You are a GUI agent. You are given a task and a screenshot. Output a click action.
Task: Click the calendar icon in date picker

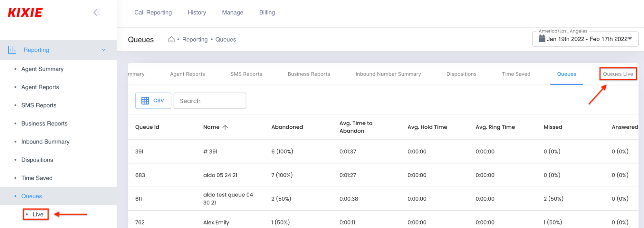tap(542, 39)
